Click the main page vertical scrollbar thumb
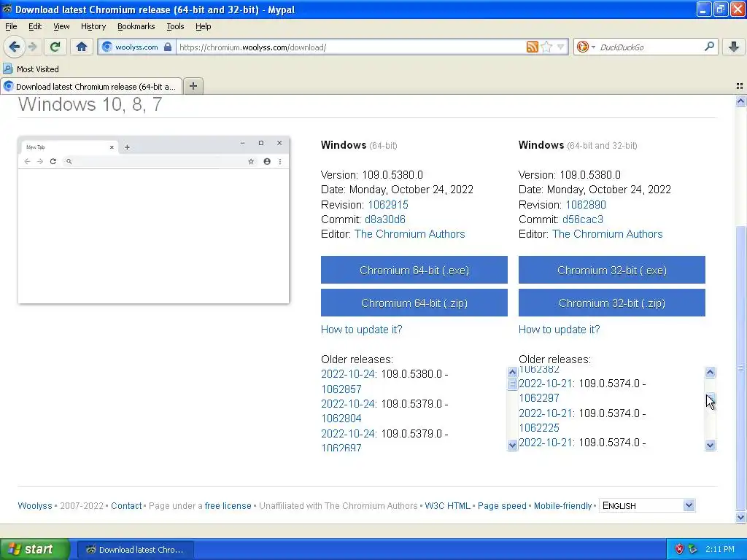The height and width of the screenshot is (560, 747). point(740,367)
